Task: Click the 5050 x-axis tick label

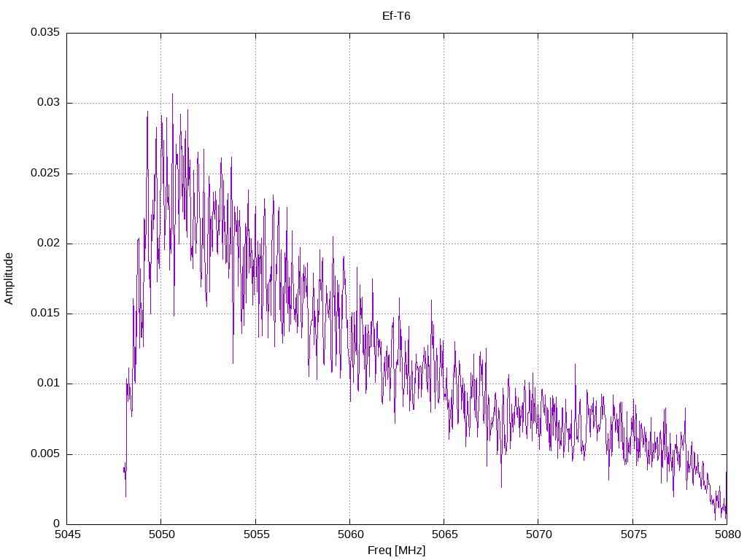Action: click(162, 534)
